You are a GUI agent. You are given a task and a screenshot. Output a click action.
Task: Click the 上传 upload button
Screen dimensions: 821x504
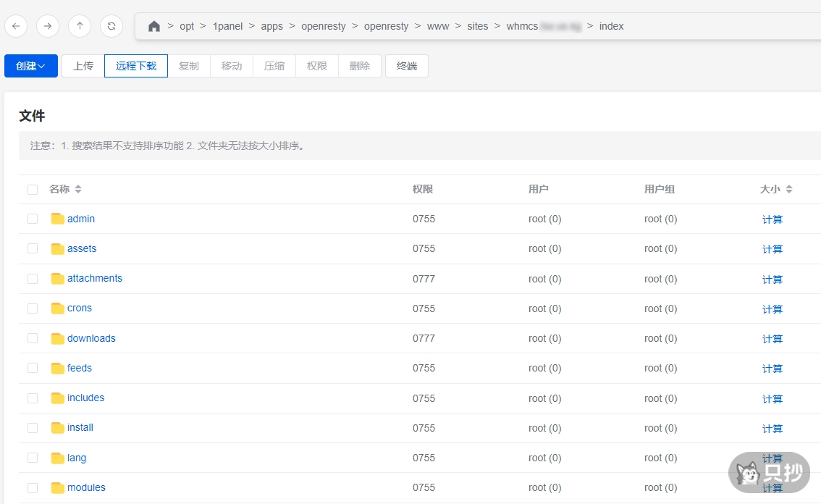coord(83,66)
